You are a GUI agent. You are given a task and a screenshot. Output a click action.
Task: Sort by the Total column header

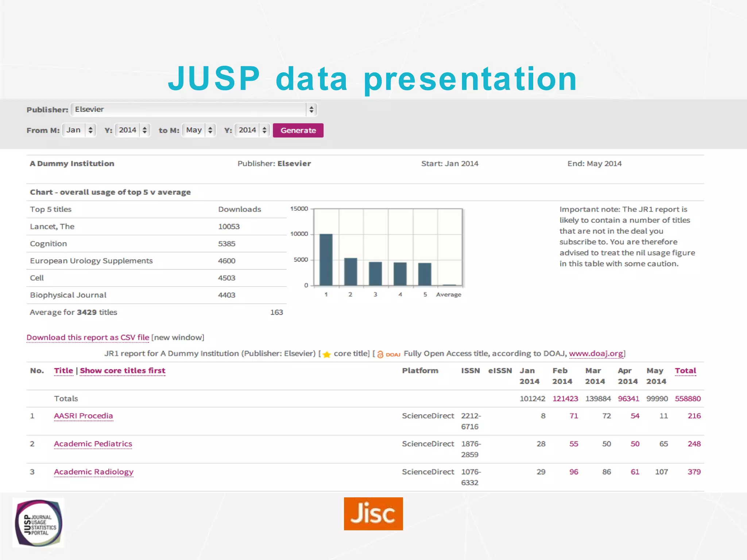pos(685,371)
